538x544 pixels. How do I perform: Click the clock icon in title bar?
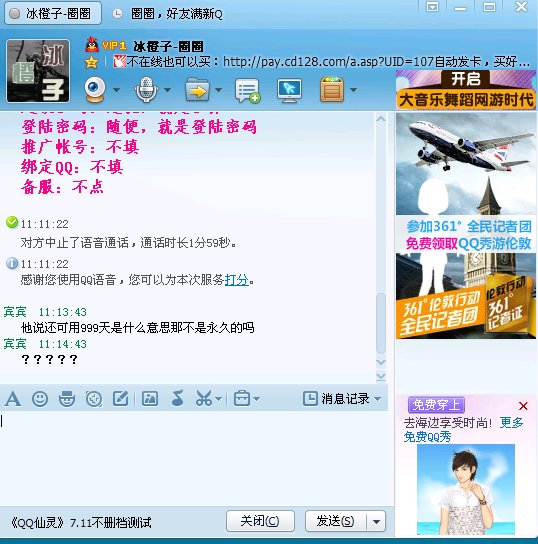click(x=117, y=14)
